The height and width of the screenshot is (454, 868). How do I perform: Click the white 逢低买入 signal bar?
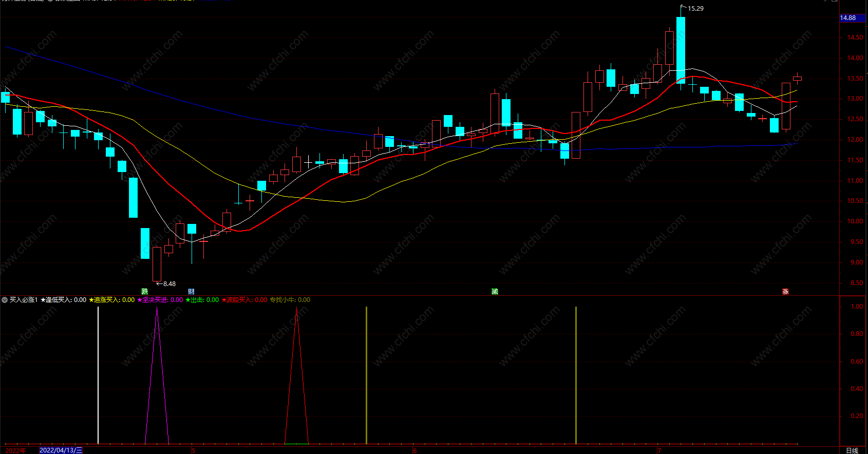98,375
